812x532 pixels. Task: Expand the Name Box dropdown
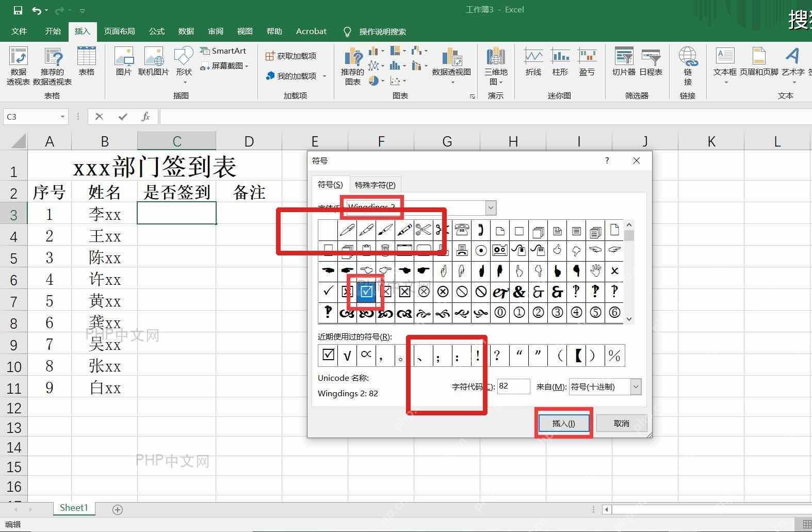[x=62, y=117]
